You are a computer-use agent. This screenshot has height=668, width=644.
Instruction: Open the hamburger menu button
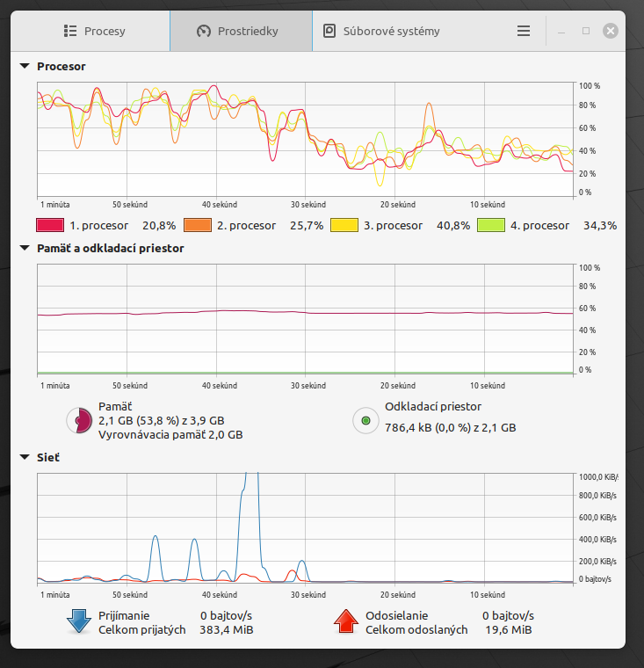tap(524, 31)
